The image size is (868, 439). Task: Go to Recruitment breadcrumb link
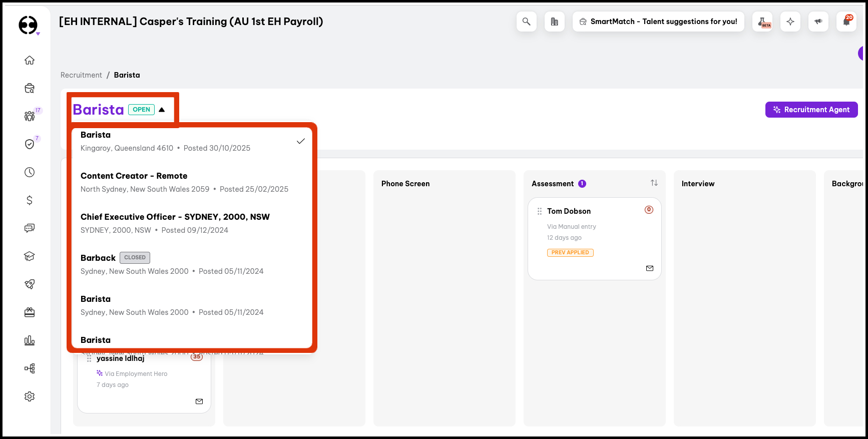pos(81,75)
